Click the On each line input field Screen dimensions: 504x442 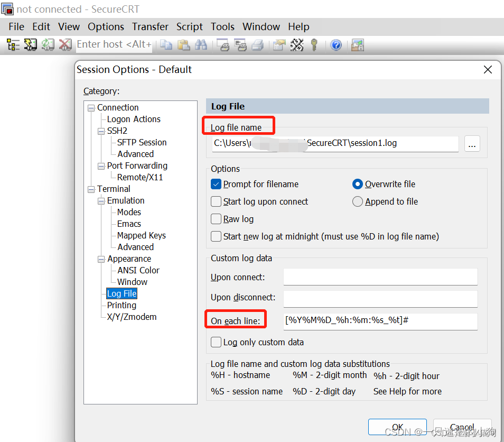[380, 321]
